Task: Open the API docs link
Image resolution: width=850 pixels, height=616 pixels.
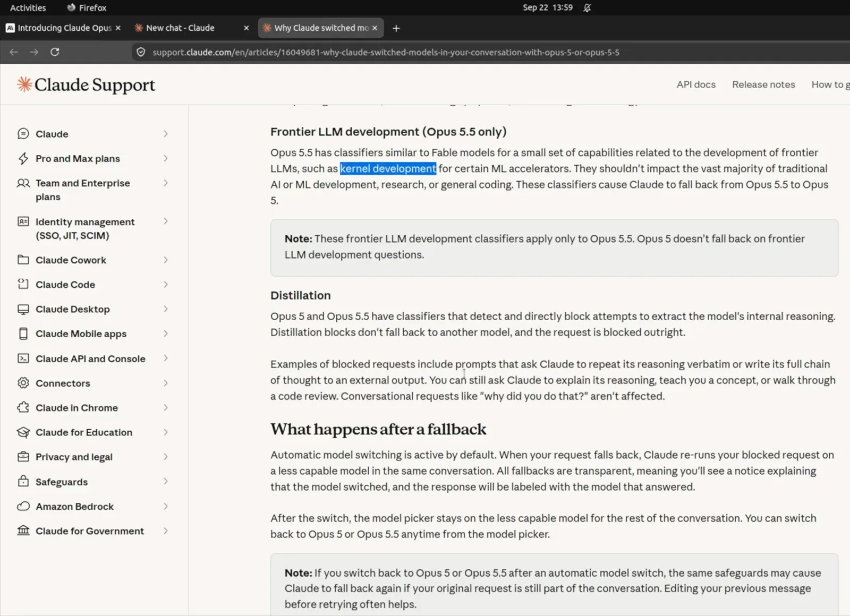Action: pyautogui.click(x=696, y=84)
